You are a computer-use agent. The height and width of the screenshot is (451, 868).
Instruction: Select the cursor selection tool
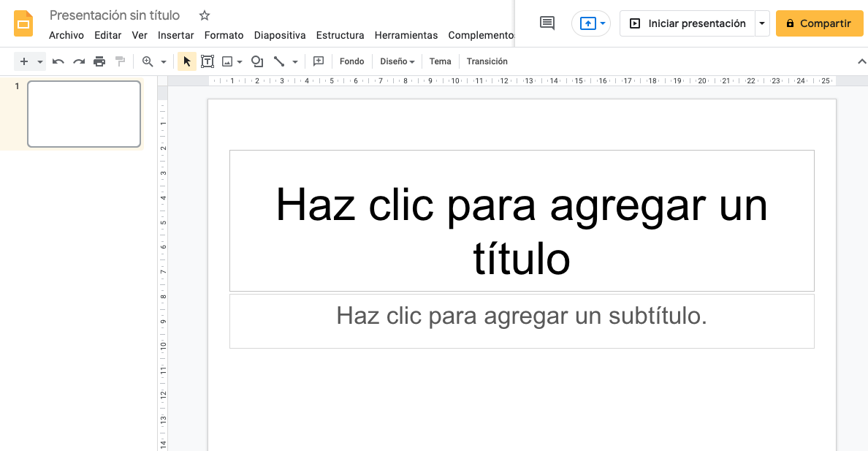(187, 61)
